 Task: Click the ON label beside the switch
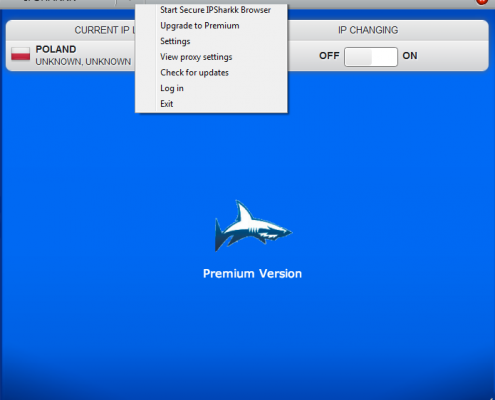tap(410, 56)
